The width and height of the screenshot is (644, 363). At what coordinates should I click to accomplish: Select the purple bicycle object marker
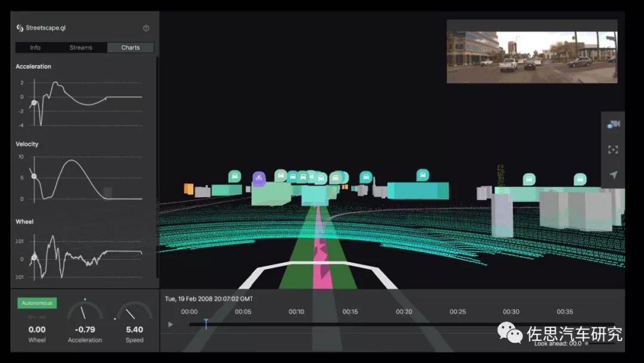pos(258,177)
